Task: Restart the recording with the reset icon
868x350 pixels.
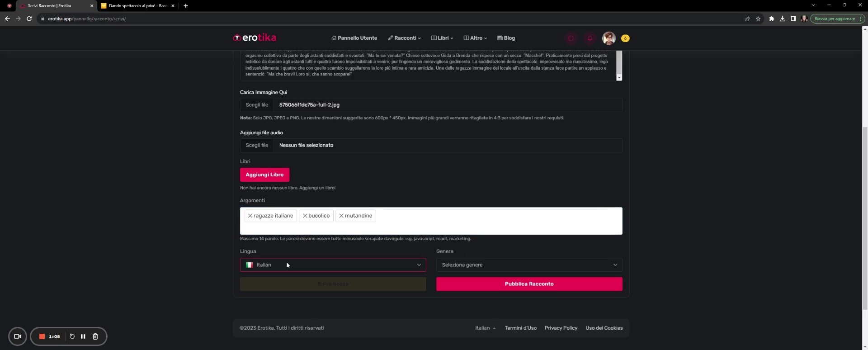Action: [x=72, y=336]
